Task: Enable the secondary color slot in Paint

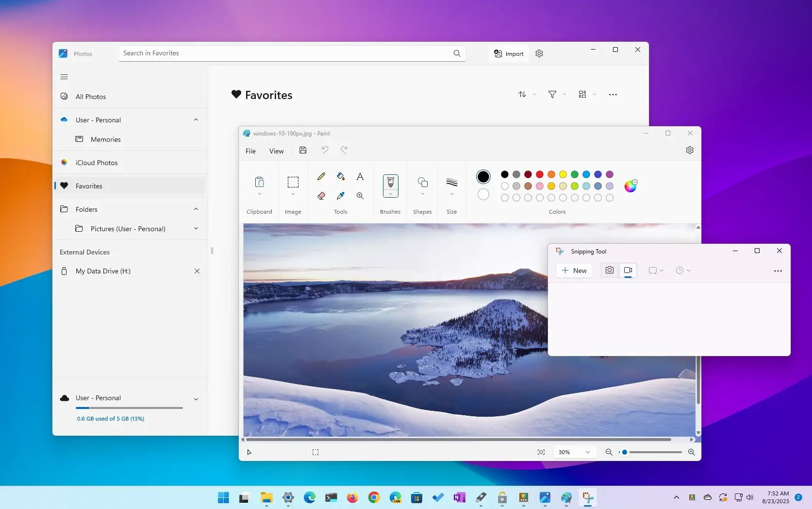Action: [483, 194]
